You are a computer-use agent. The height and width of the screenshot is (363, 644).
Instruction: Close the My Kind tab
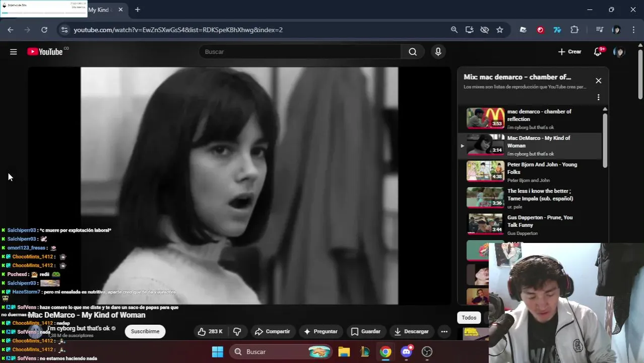pos(120,10)
